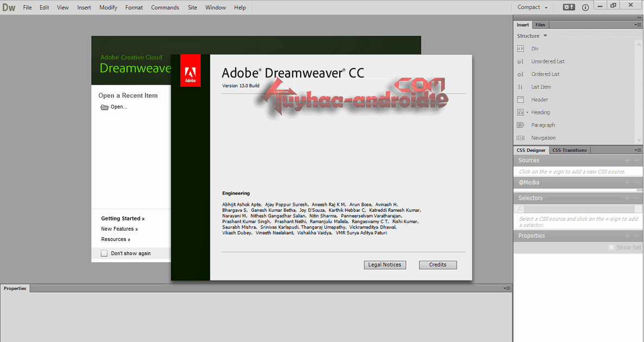Image resolution: width=644 pixels, height=342 pixels.
Task: Remove CSS source with Sources minus sign
Action: click(x=636, y=160)
